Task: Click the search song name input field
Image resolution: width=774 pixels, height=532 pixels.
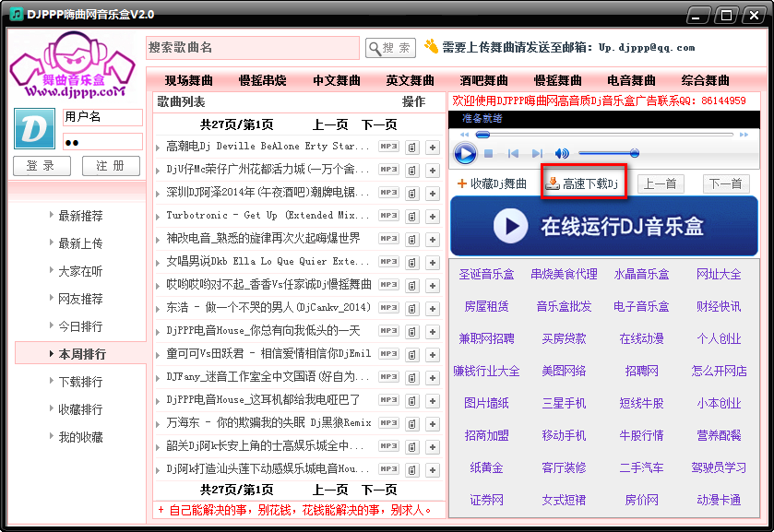Action: tap(252, 48)
